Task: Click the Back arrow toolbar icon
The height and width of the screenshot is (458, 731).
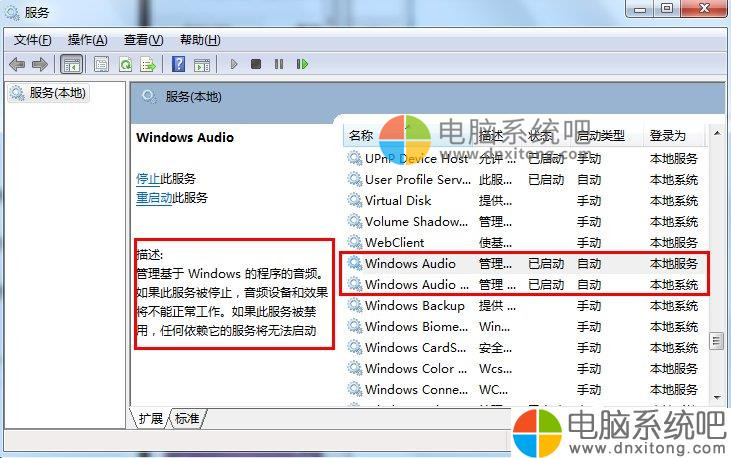Action: [x=17, y=64]
